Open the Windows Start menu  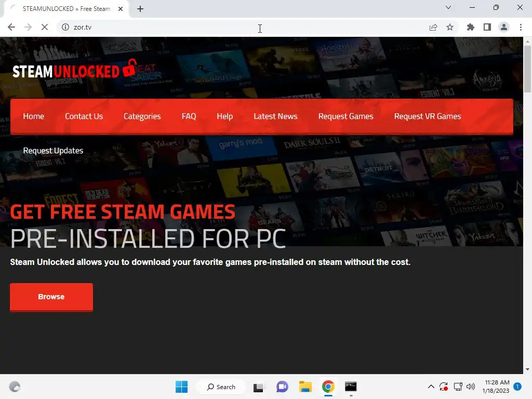click(x=181, y=387)
